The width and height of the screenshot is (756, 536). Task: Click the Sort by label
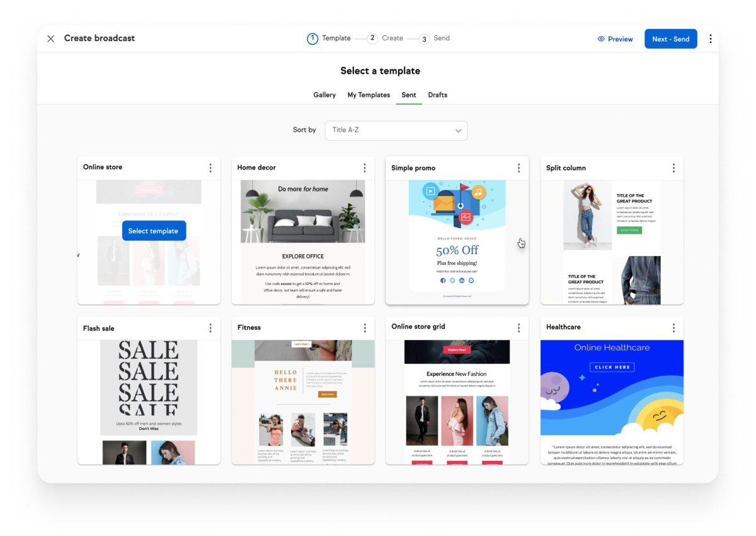click(304, 131)
